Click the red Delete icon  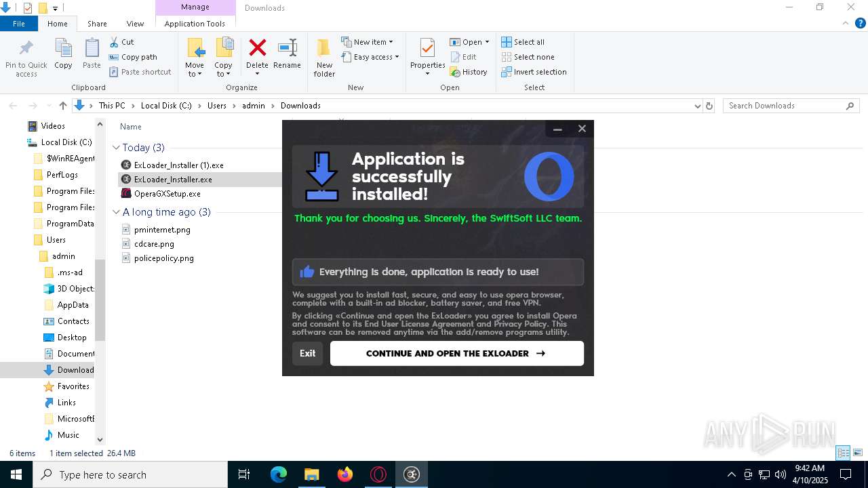[x=257, y=47]
